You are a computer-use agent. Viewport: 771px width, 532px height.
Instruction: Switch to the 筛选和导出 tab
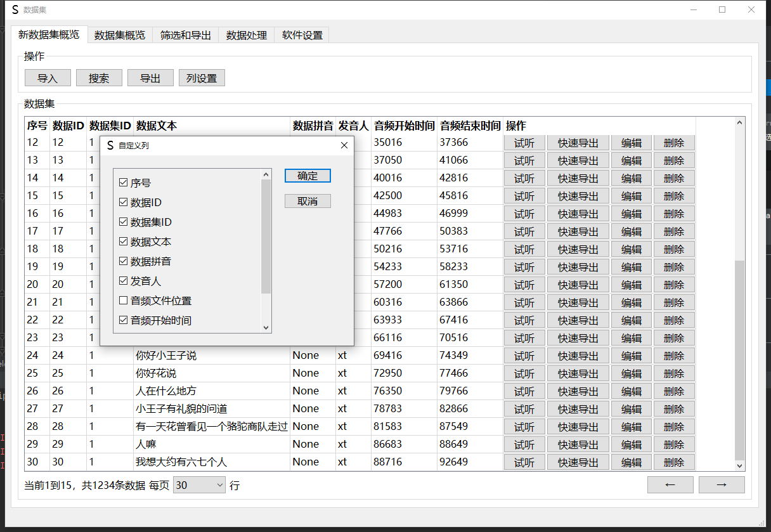[x=186, y=36]
